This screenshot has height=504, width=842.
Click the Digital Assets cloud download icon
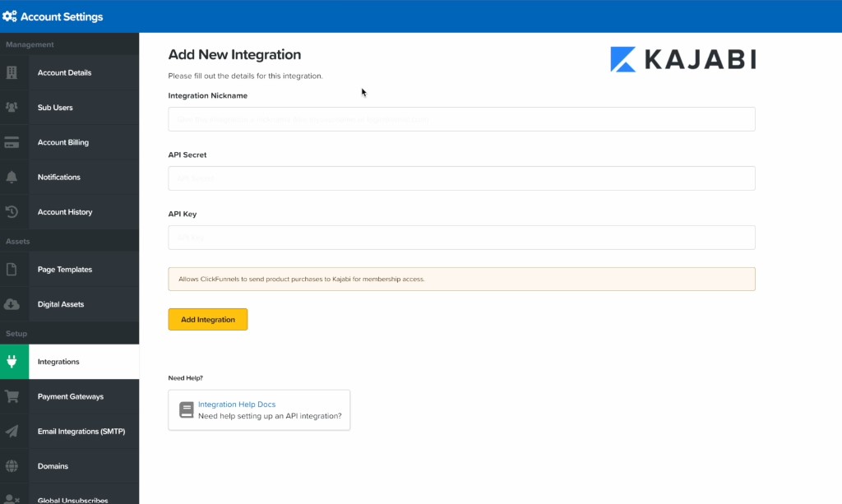[x=12, y=304]
